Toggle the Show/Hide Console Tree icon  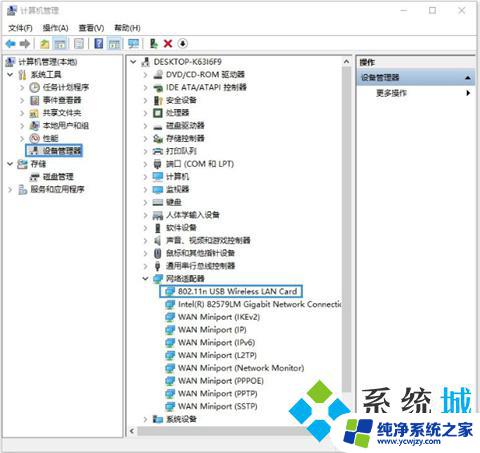point(60,44)
